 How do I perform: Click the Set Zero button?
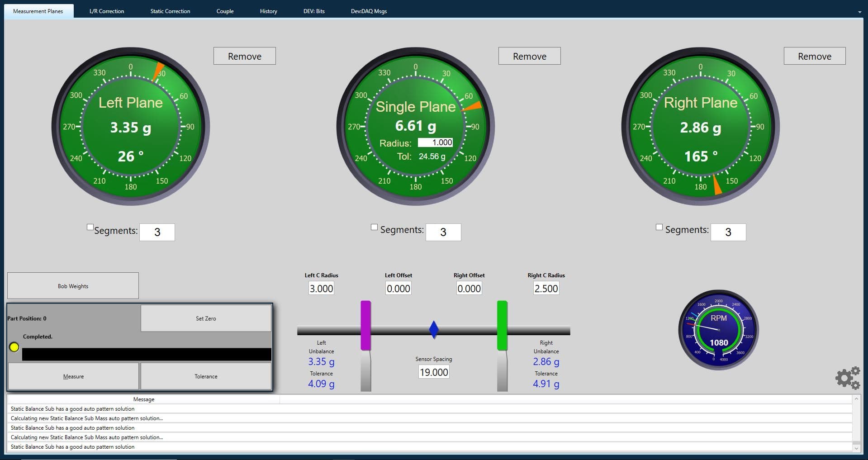click(206, 318)
